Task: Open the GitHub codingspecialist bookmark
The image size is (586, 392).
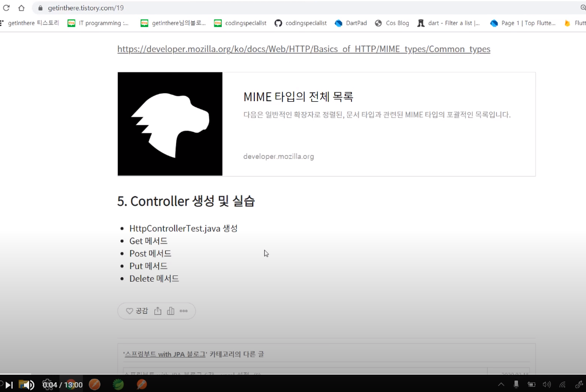Action: 301,23
